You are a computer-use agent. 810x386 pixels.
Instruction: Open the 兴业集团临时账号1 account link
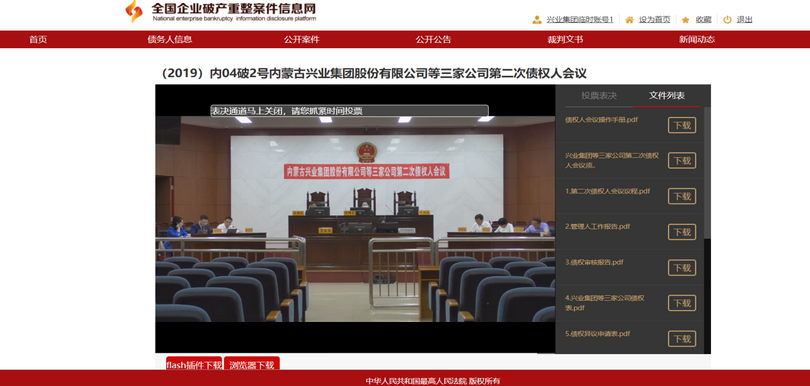coord(580,20)
